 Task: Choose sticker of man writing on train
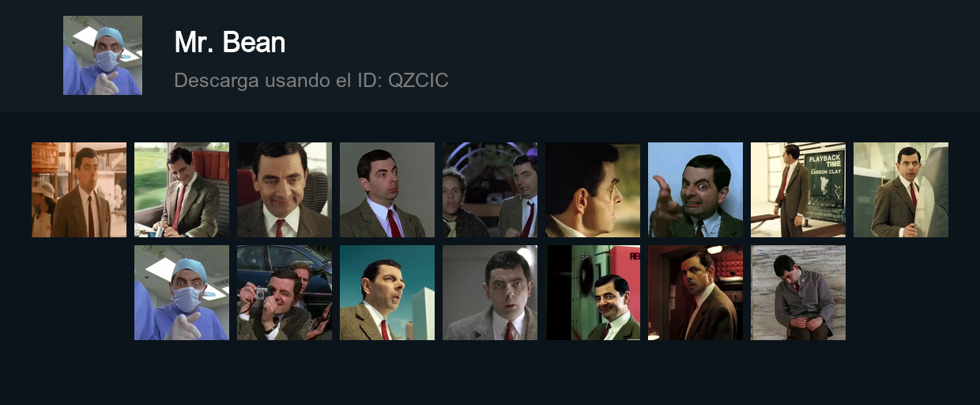[182, 190]
